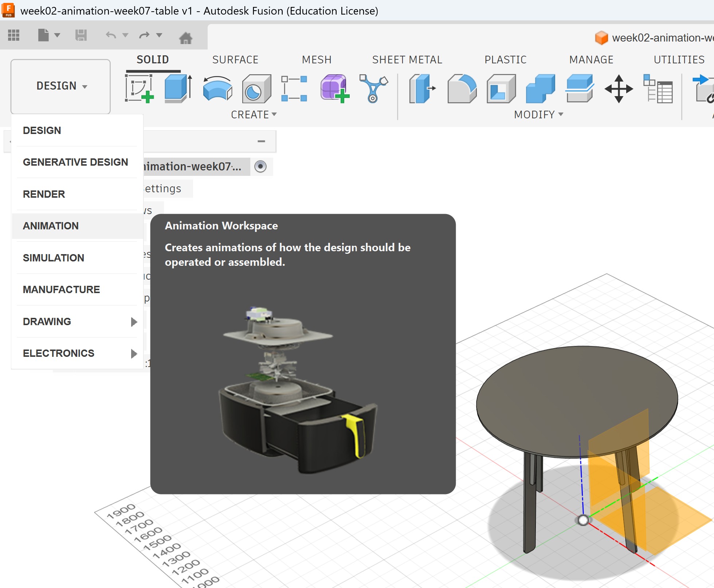Expand the DRAWING submenu arrow
714x588 pixels.
click(134, 322)
